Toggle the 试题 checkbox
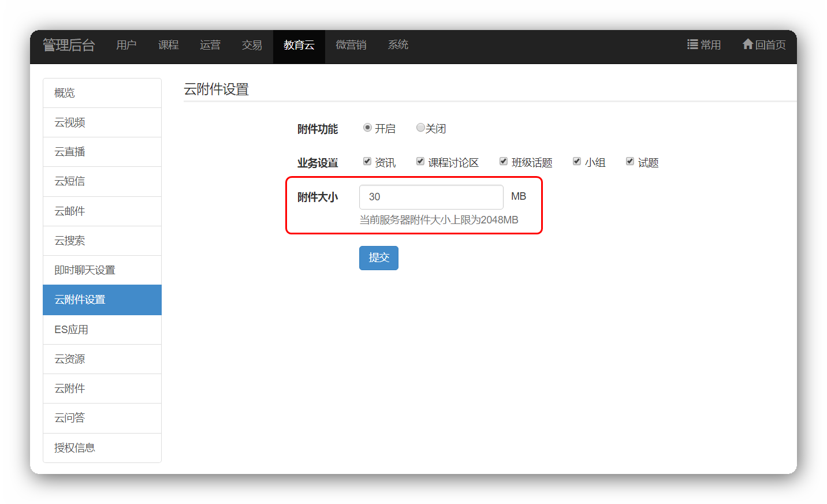The width and height of the screenshot is (827, 504). (x=630, y=162)
